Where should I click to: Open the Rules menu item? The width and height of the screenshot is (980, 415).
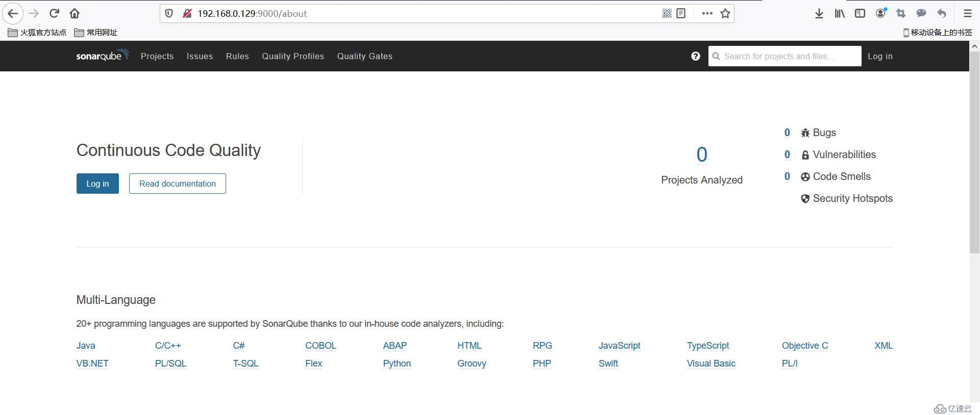[x=237, y=56]
